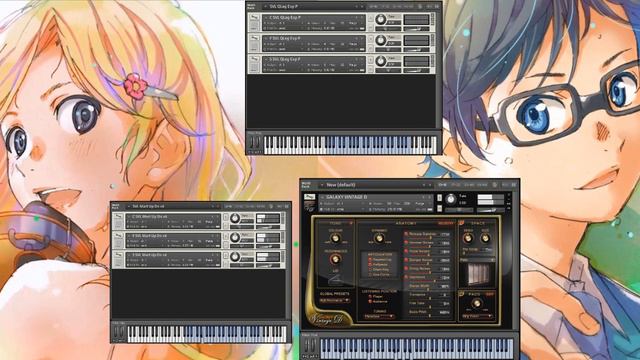Open the Tuning dropdown in Galaxy Vintage D

click(x=378, y=316)
